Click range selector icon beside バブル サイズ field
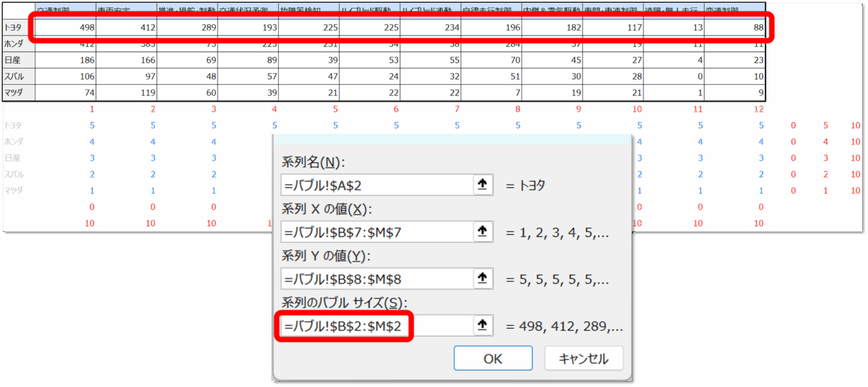The height and width of the screenshot is (387, 868). [x=482, y=326]
